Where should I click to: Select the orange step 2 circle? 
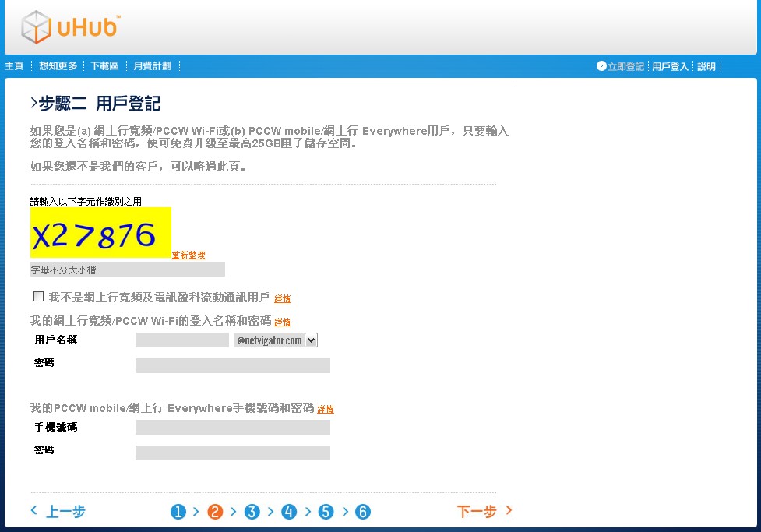[x=215, y=512]
